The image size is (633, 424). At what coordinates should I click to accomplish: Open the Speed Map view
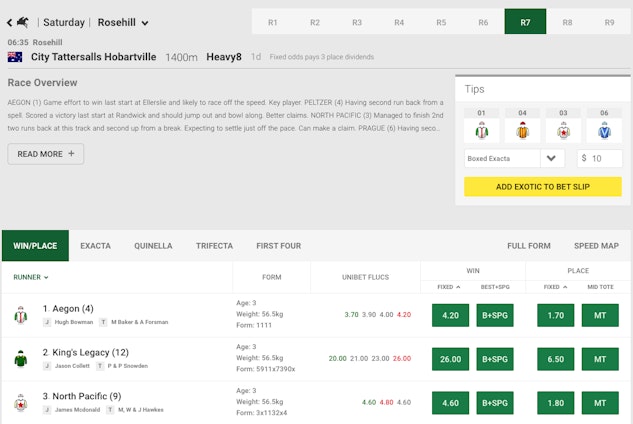pos(596,245)
